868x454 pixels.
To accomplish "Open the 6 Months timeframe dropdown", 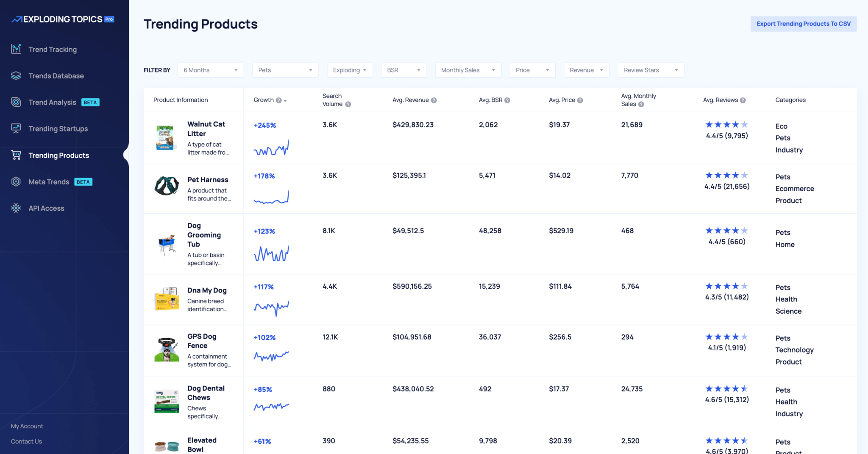I will click(x=210, y=70).
